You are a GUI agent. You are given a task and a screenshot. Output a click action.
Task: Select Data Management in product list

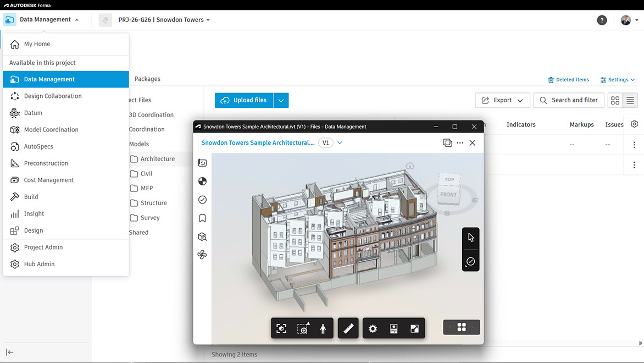pyautogui.click(x=66, y=79)
